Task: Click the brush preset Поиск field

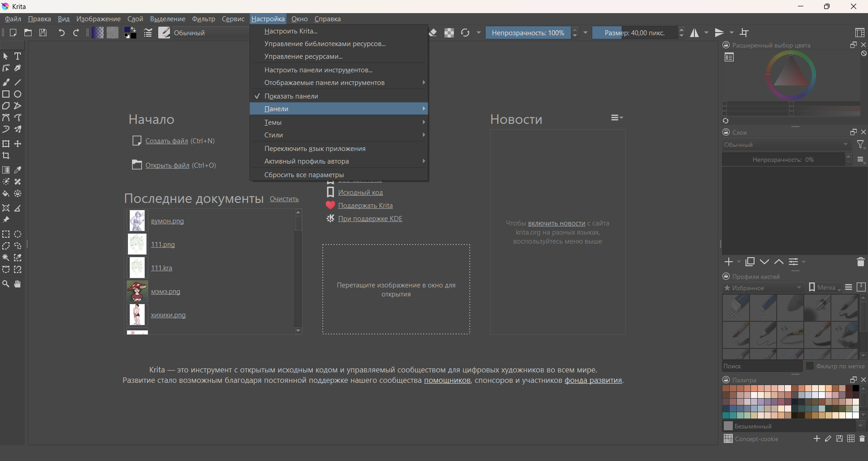Action: tap(762, 366)
